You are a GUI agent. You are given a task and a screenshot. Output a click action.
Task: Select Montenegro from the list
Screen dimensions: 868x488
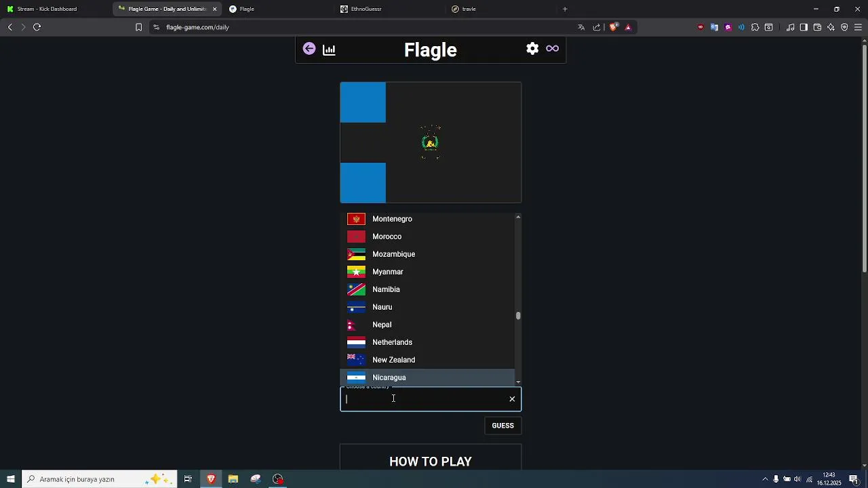tap(427, 219)
